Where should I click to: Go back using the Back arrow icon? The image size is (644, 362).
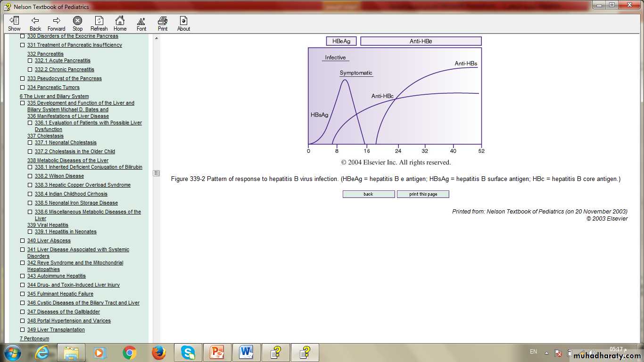point(35,21)
